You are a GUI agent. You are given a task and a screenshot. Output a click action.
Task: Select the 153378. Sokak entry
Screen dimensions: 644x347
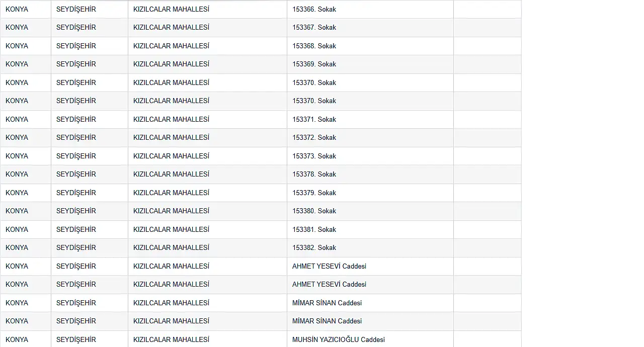[x=314, y=174]
